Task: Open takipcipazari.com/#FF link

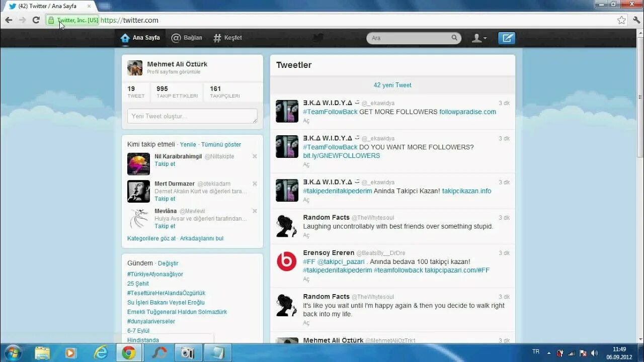Action: click(x=457, y=270)
